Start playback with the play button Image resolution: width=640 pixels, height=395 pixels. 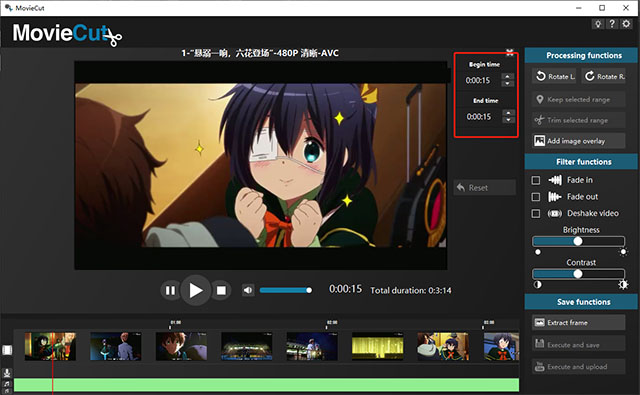(x=196, y=290)
